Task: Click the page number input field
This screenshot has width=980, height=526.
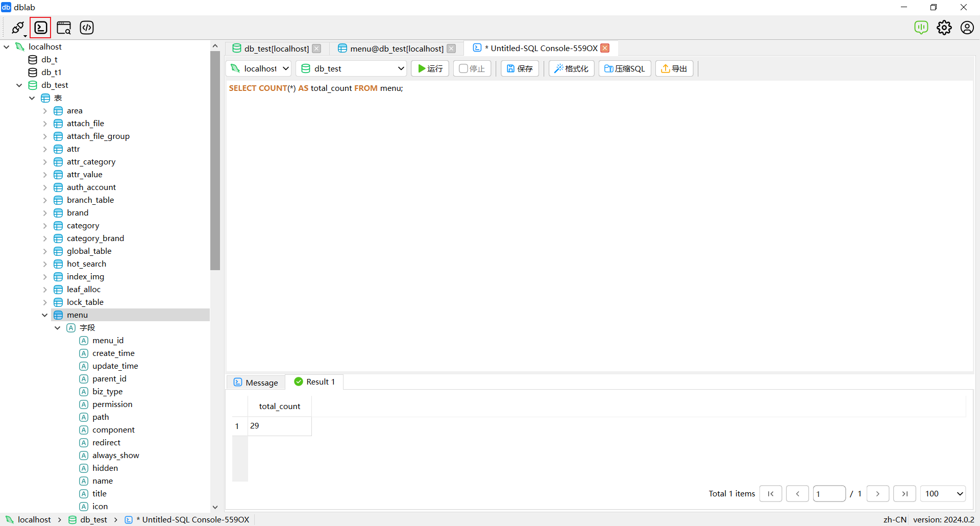Action: tap(829, 494)
